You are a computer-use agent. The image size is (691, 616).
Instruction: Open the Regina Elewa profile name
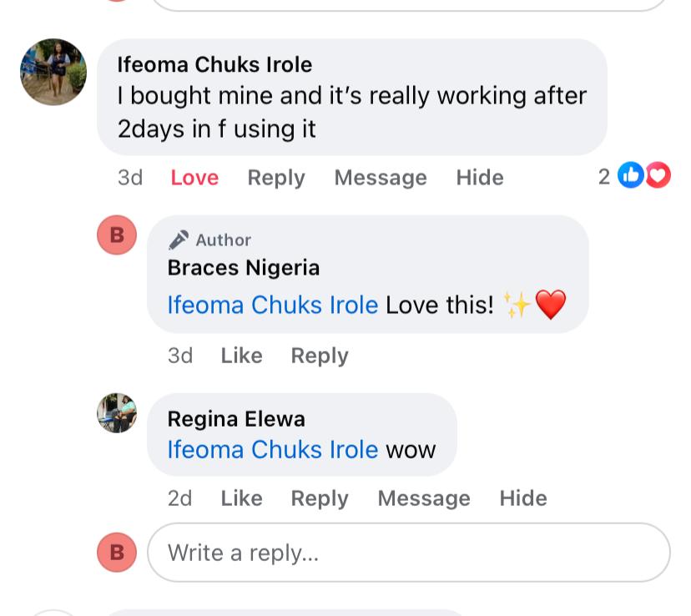coord(236,419)
